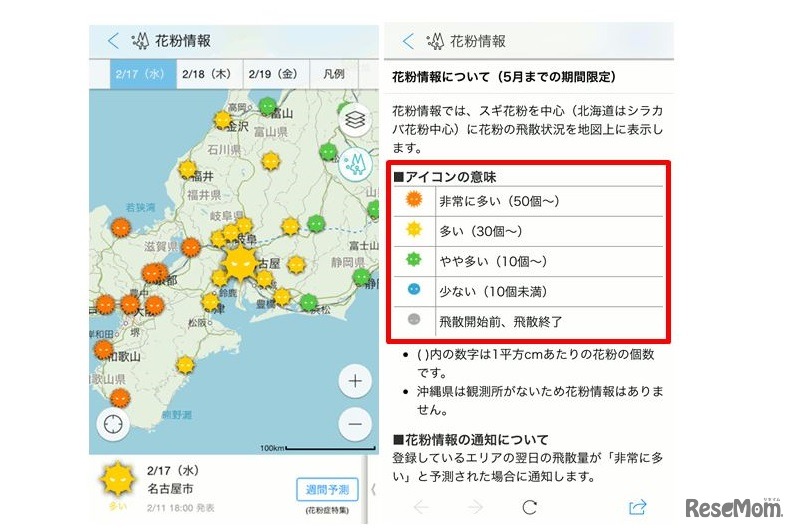Toggle the pollen overlay tree icon button
796x531 pixels.
click(355, 164)
